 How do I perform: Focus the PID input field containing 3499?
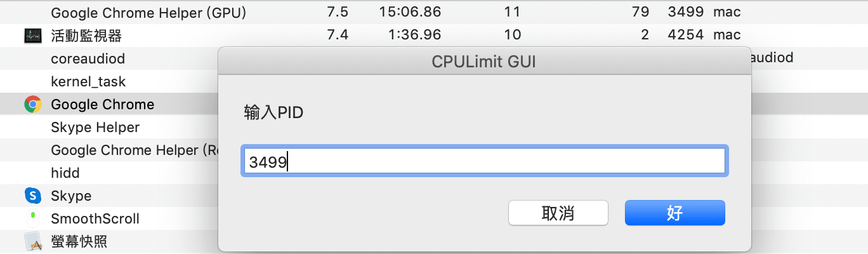click(485, 162)
